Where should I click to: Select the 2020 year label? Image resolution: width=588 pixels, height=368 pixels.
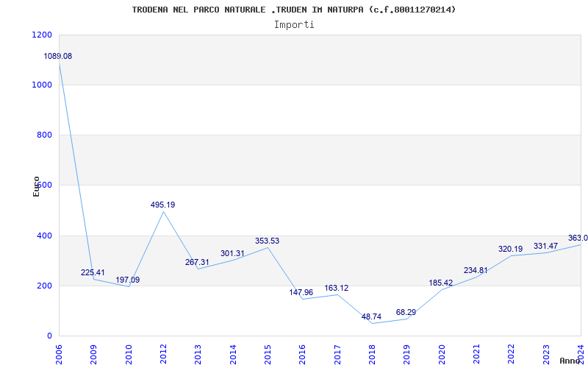click(x=442, y=355)
